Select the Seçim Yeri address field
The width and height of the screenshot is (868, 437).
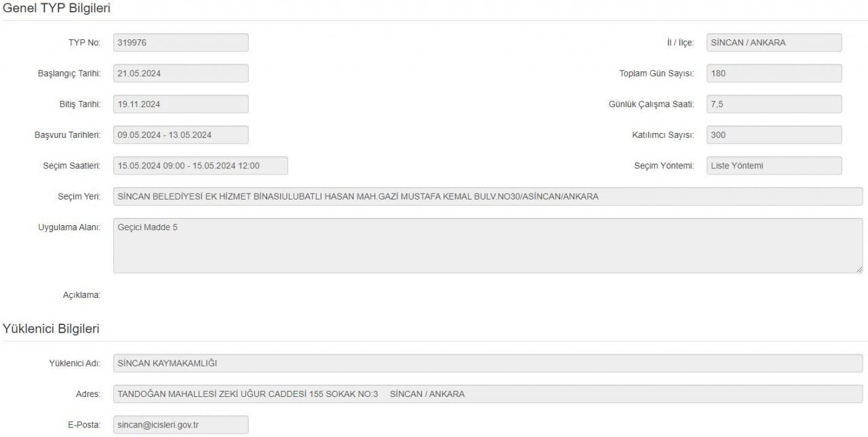(488, 197)
